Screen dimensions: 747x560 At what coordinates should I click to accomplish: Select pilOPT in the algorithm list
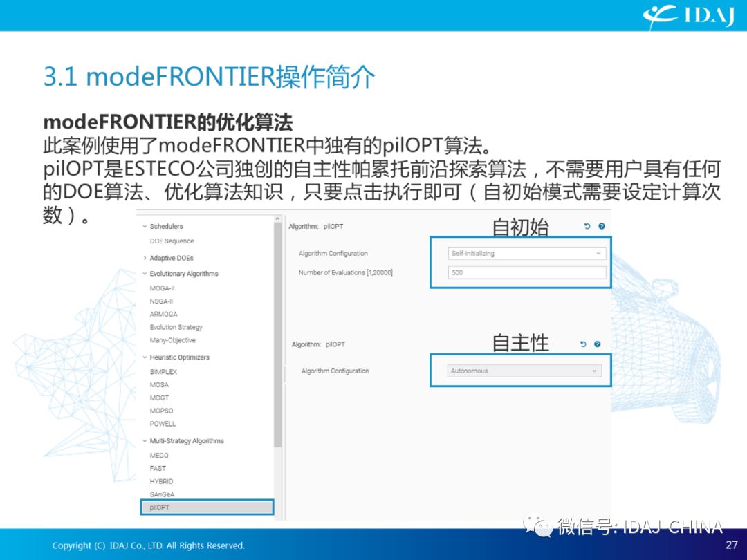point(207,507)
